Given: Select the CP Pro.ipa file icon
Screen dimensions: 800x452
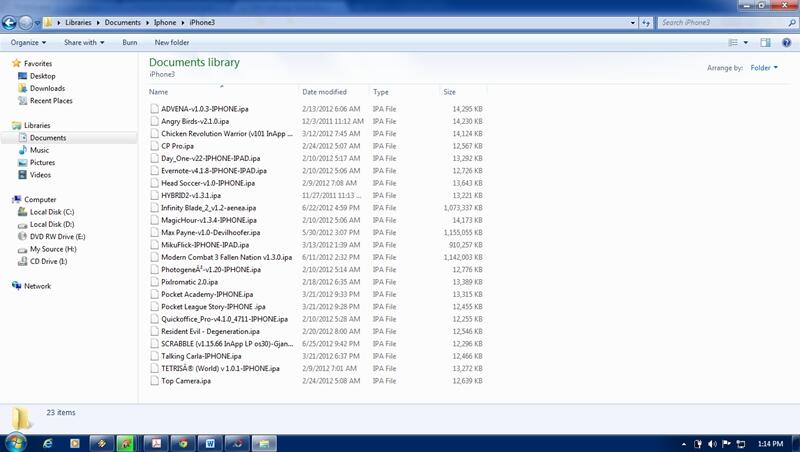Looking at the screenshot, I should [154, 146].
